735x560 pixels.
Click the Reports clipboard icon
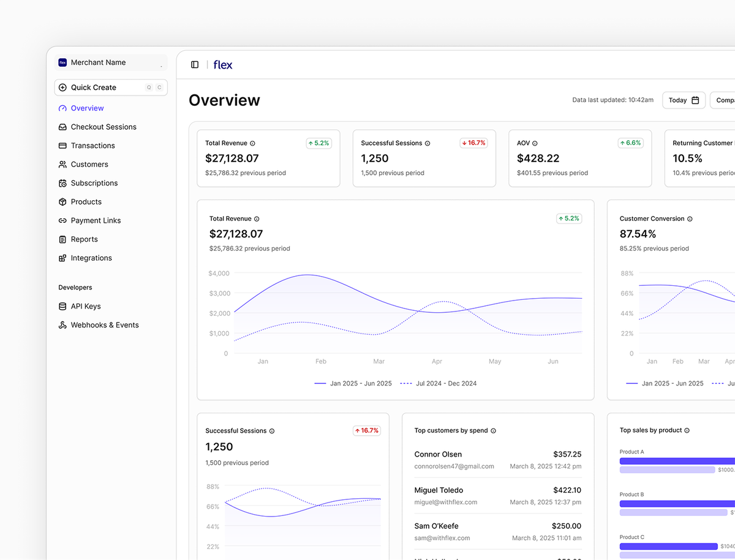[x=62, y=239]
